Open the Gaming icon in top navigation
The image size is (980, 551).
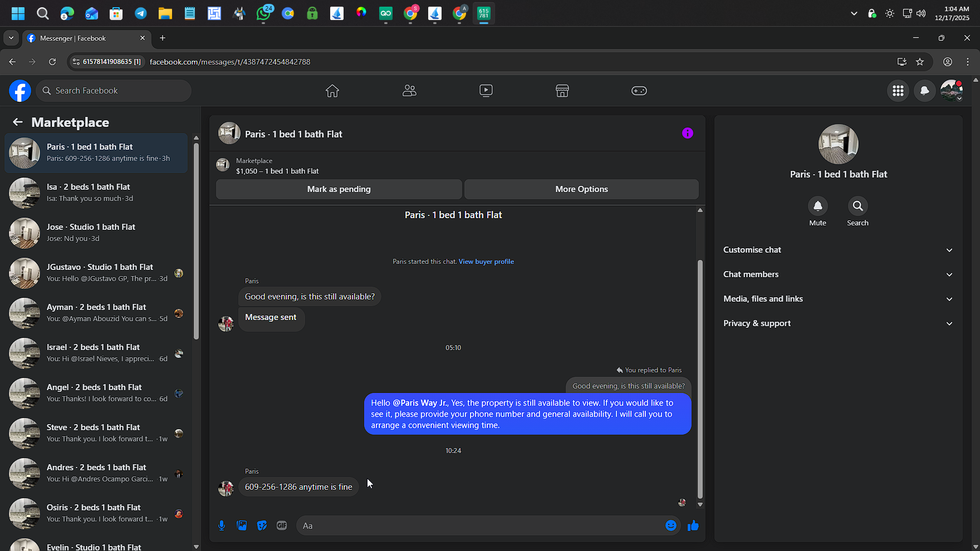639,91
